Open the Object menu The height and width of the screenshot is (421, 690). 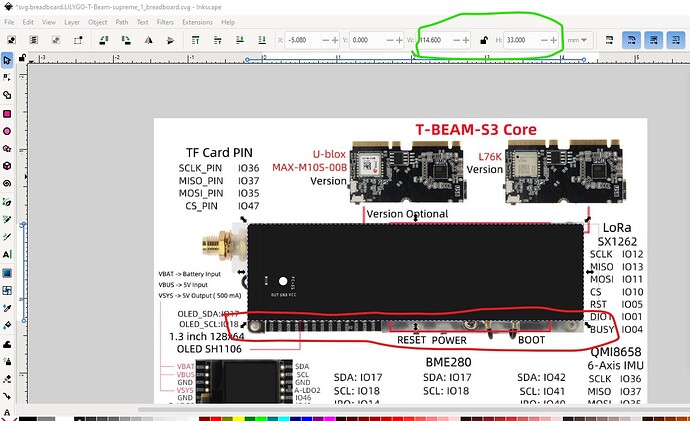97,22
